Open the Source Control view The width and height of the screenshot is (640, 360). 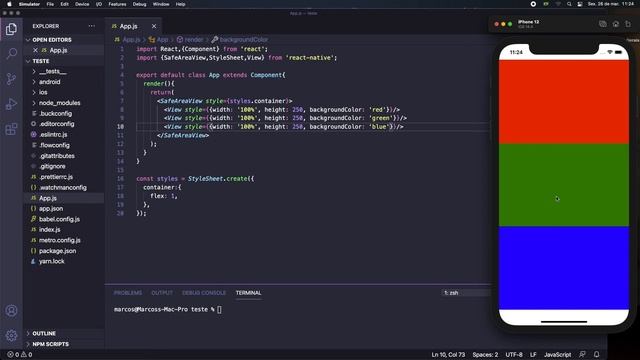click(11, 79)
